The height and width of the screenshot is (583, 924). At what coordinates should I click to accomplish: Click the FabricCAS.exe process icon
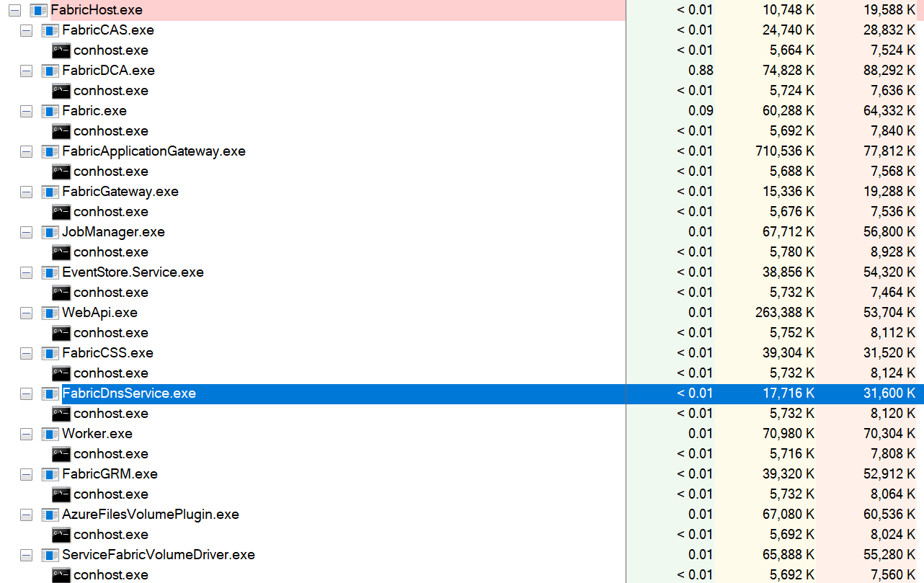point(50,30)
